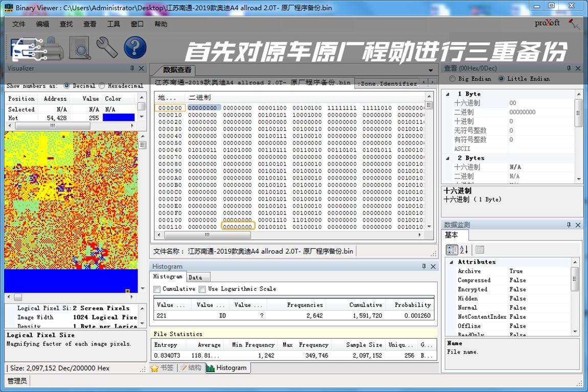Screen dimensions: 588x392
Task: Enable the Cumulative checkbox
Action: coord(157,289)
